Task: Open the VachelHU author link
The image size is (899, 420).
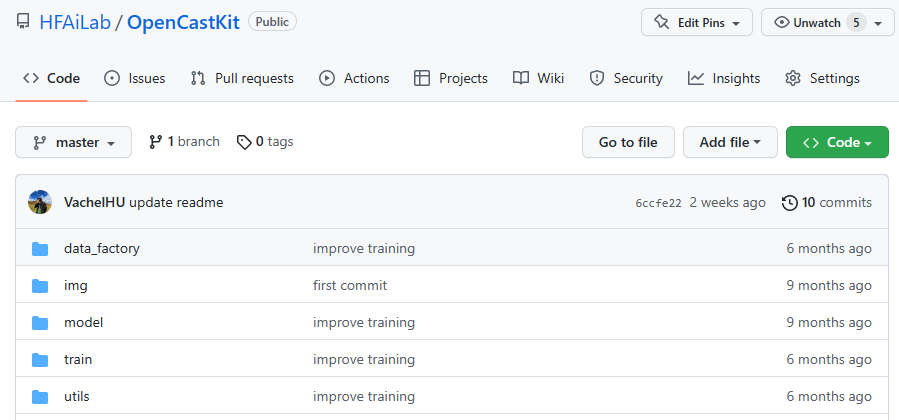Action: tap(95, 202)
